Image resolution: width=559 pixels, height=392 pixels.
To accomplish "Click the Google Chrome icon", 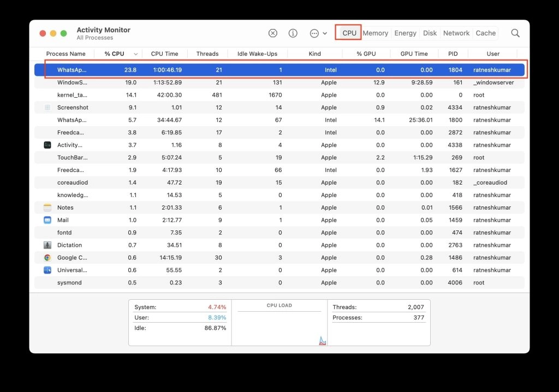I will pos(47,258).
